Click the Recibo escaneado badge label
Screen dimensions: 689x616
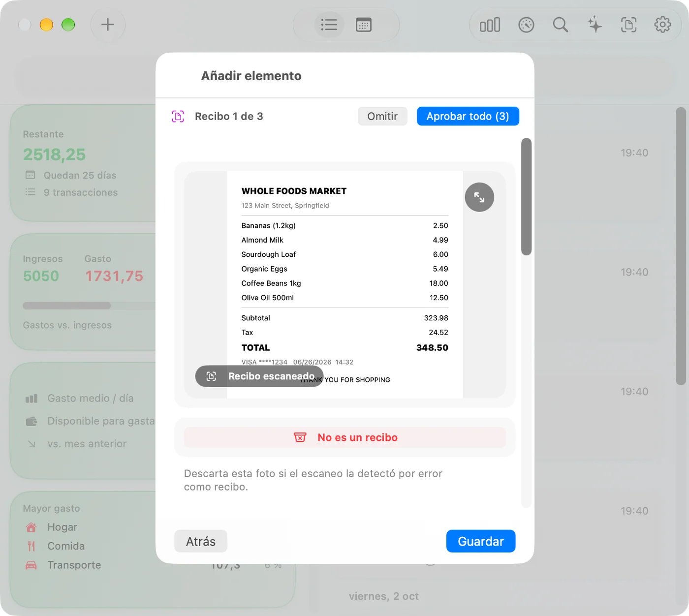point(271,376)
